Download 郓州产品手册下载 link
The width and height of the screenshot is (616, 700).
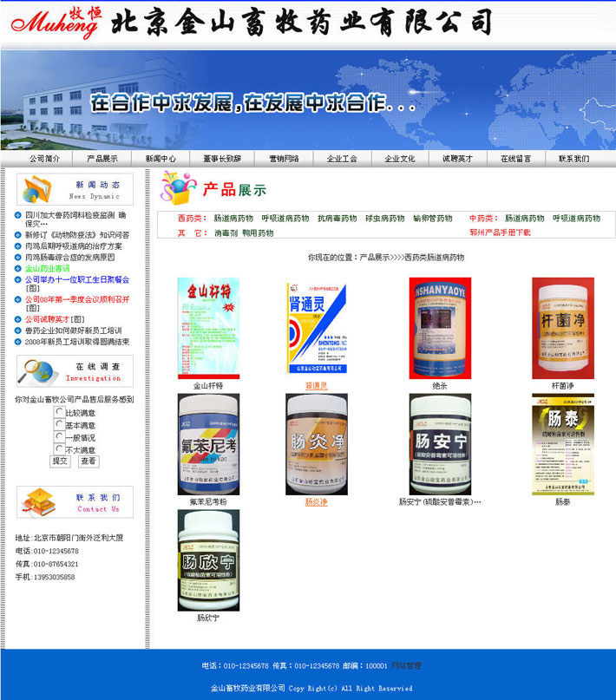pyautogui.click(x=500, y=232)
